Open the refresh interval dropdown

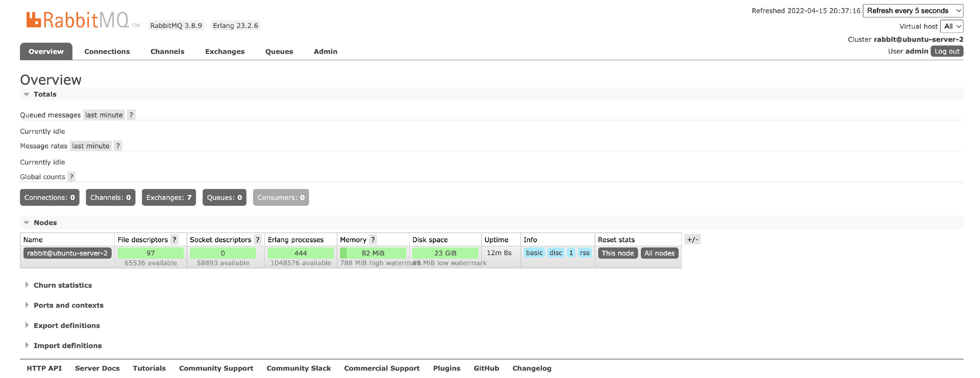(912, 10)
